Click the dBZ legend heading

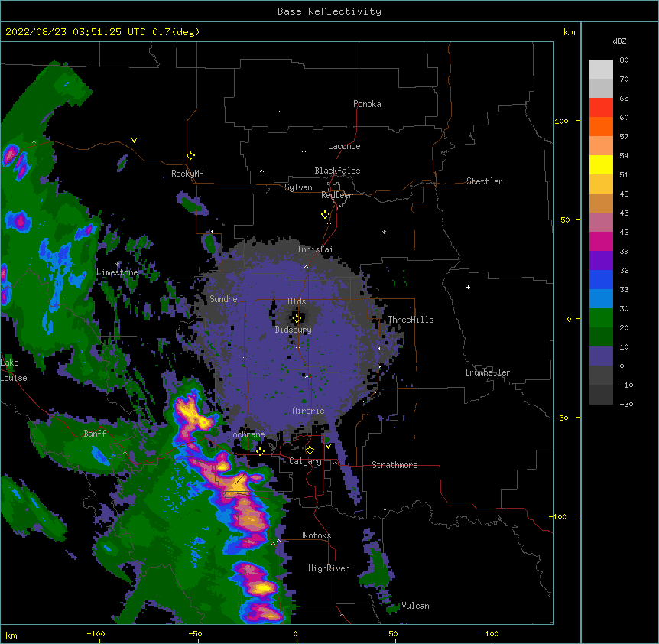pyautogui.click(x=619, y=41)
